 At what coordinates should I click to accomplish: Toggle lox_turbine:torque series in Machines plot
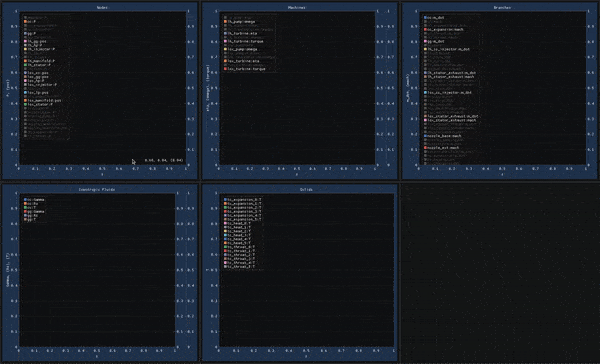click(245, 69)
